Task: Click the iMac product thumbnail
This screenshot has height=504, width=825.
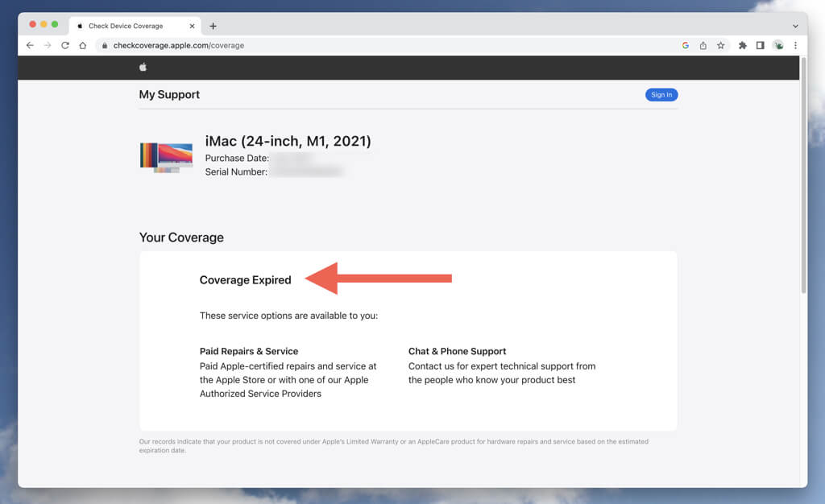Action: [x=166, y=157]
